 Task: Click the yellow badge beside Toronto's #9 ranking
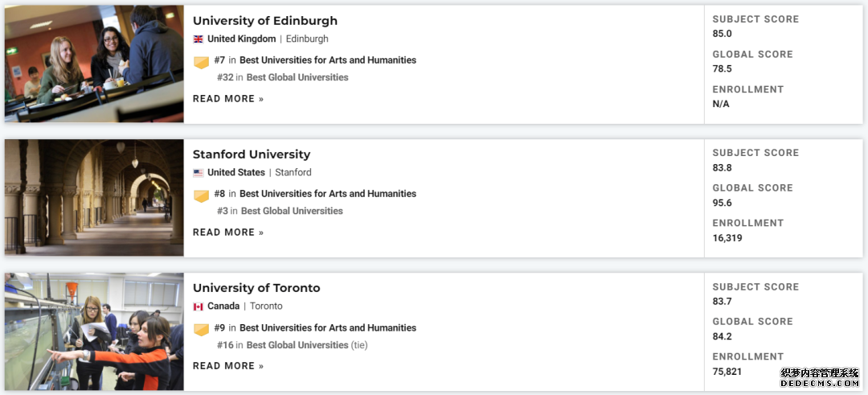tap(202, 330)
